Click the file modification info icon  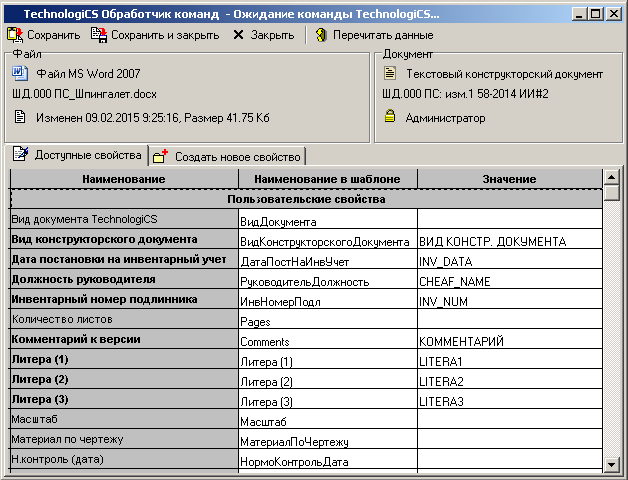20,117
